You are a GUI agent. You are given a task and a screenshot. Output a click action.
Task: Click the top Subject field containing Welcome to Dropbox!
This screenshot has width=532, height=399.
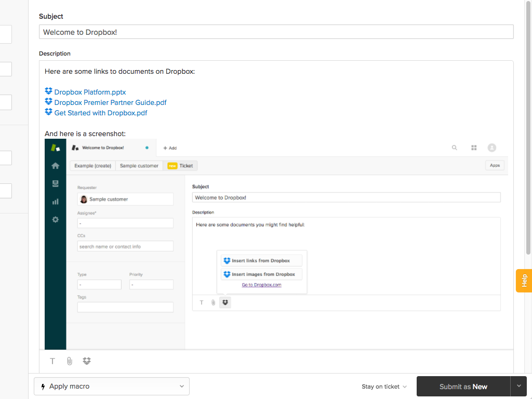click(276, 32)
